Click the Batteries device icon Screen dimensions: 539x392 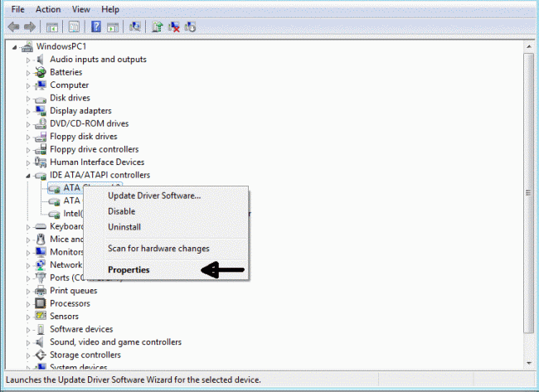coord(41,72)
